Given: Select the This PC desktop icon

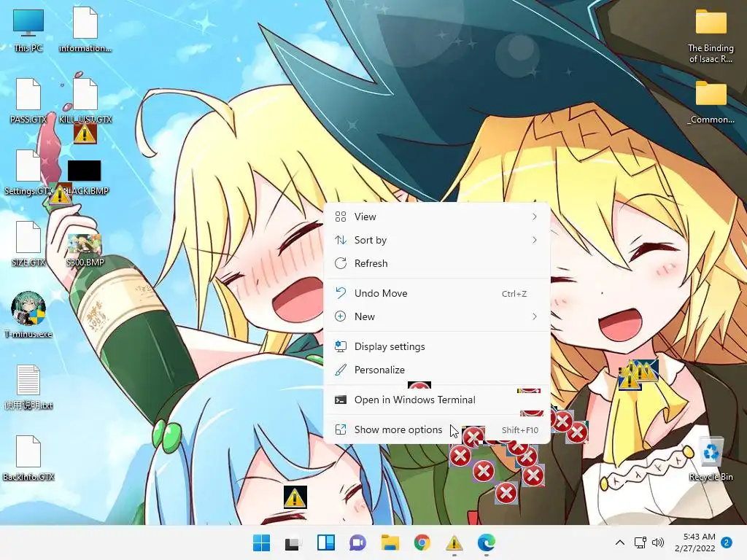Looking at the screenshot, I should coord(28,31).
